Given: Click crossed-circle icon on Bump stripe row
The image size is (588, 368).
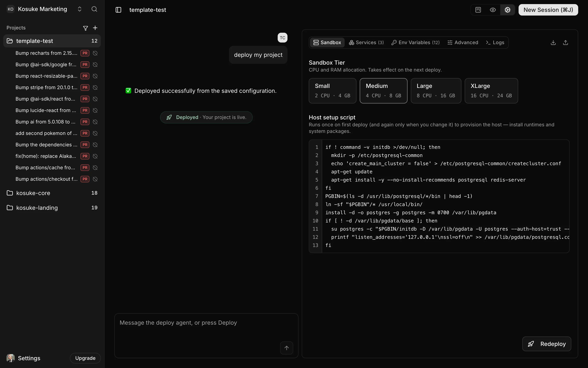Looking at the screenshot, I should 95,87.
